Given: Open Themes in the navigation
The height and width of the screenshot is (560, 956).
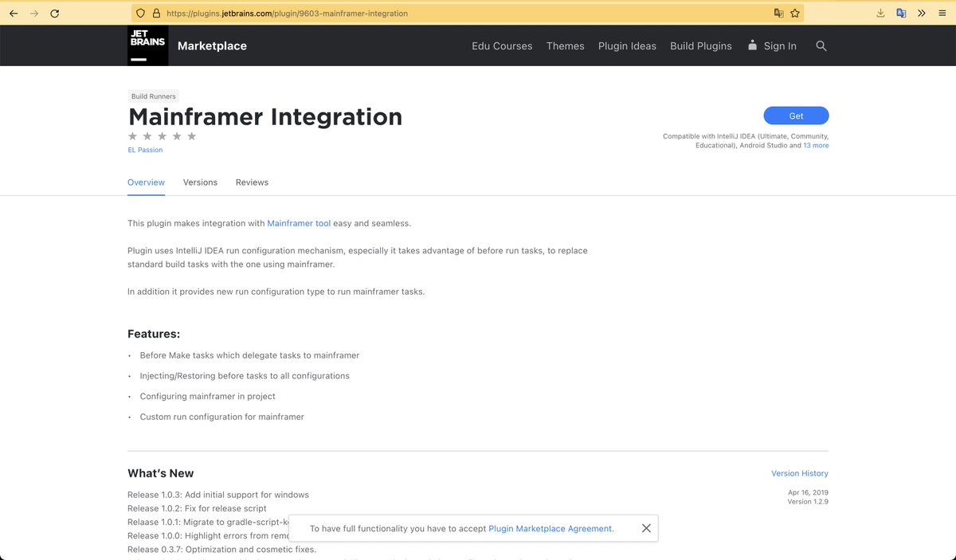Looking at the screenshot, I should [x=566, y=46].
